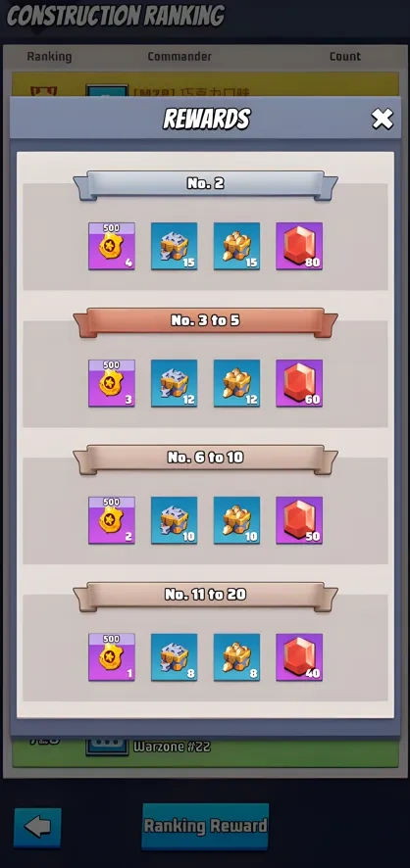Tap the Commander column header
This screenshot has width=410, height=868.
179,57
